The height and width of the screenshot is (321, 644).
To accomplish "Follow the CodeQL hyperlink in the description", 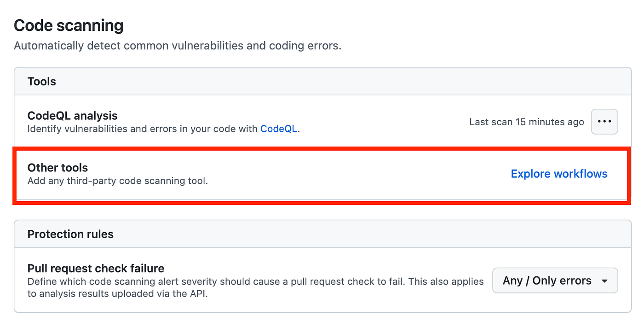I will [x=279, y=129].
